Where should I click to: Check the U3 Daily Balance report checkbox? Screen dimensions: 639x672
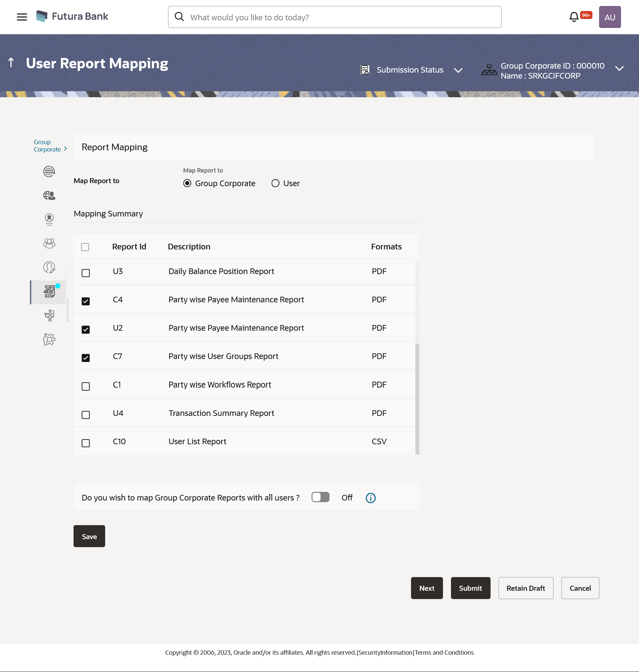(86, 273)
